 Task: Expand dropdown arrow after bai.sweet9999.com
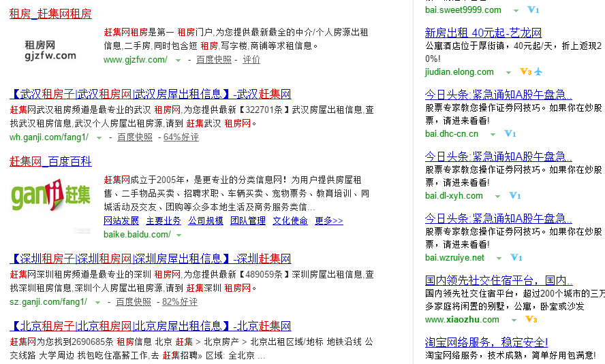click(516, 11)
